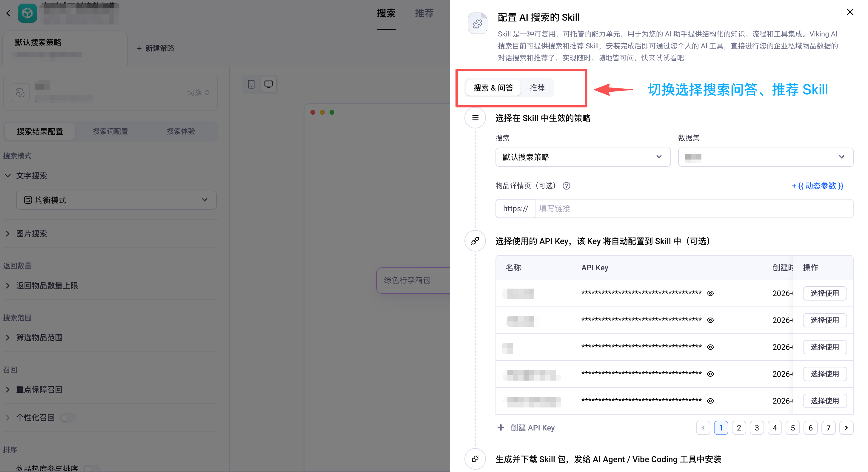This screenshot has width=868, height=472.
Task: Reveal the fourth API Key with eye icon
Action: pos(710,374)
